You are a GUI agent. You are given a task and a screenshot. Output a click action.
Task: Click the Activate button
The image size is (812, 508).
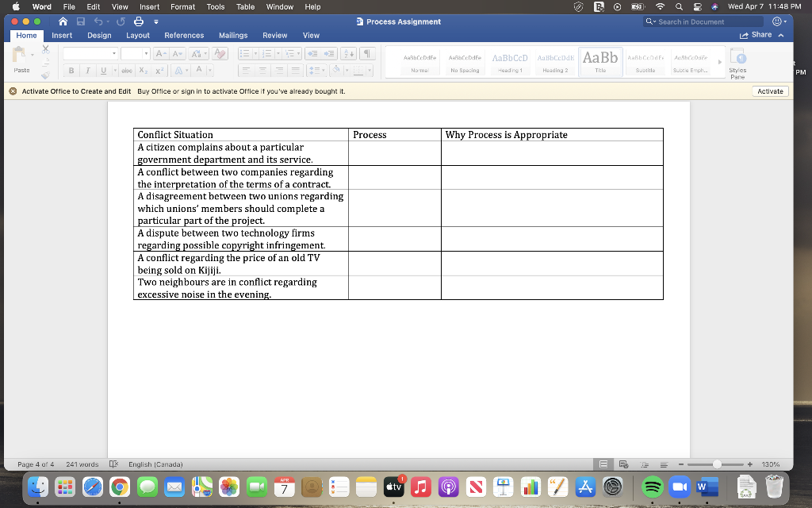770,90
